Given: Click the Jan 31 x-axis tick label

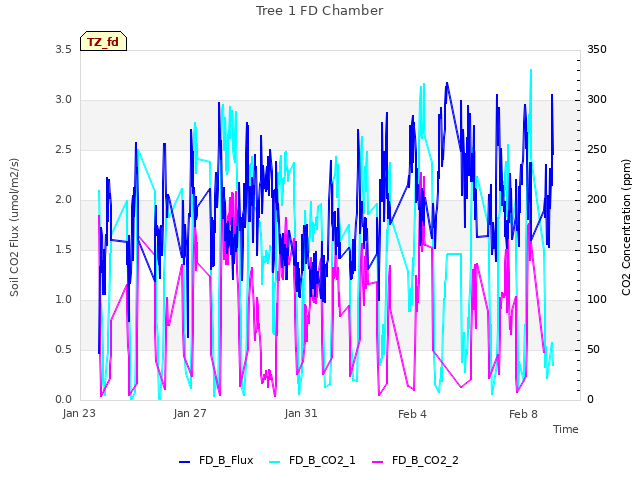Looking at the screenshot, I should point(301,413).
